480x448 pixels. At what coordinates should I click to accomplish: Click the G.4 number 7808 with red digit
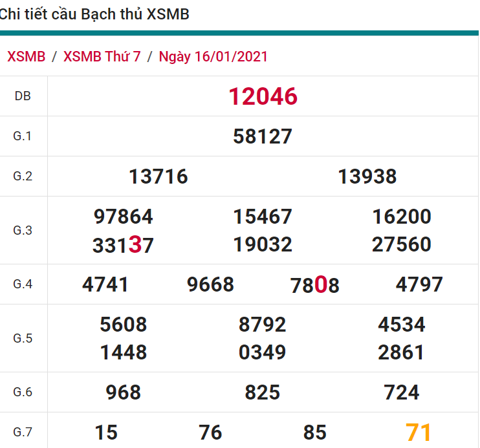315,285
